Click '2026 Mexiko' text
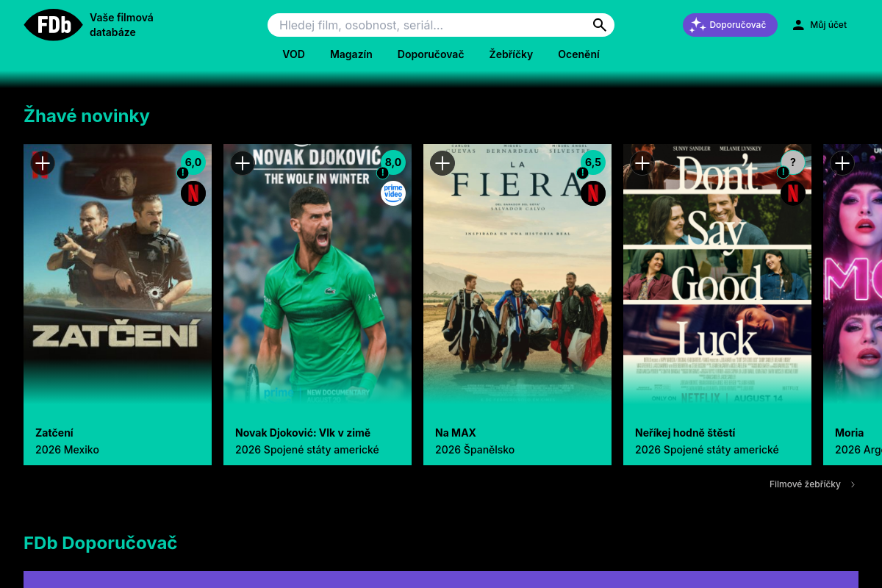 click(67, 450)
